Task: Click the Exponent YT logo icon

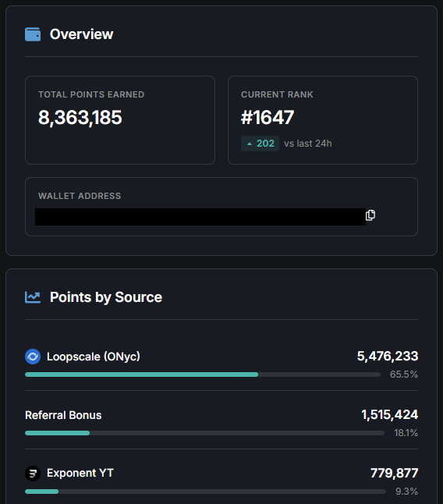Action: click(33, 473)
